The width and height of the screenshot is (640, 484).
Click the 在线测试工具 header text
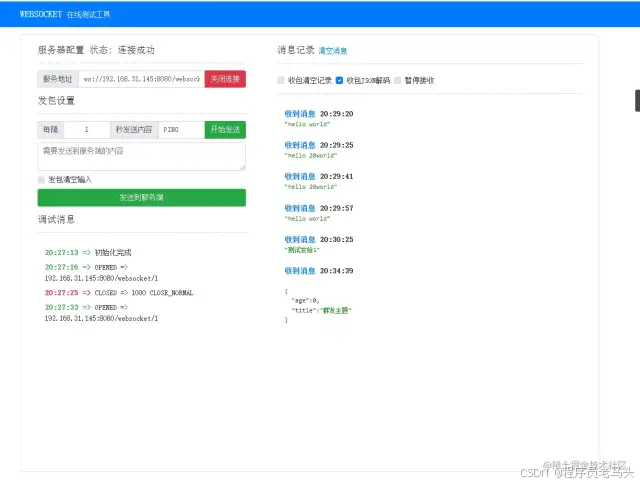89,15
